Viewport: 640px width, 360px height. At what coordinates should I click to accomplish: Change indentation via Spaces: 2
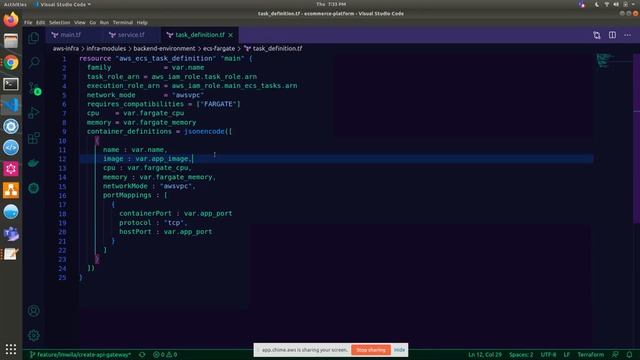click(521, 355)
